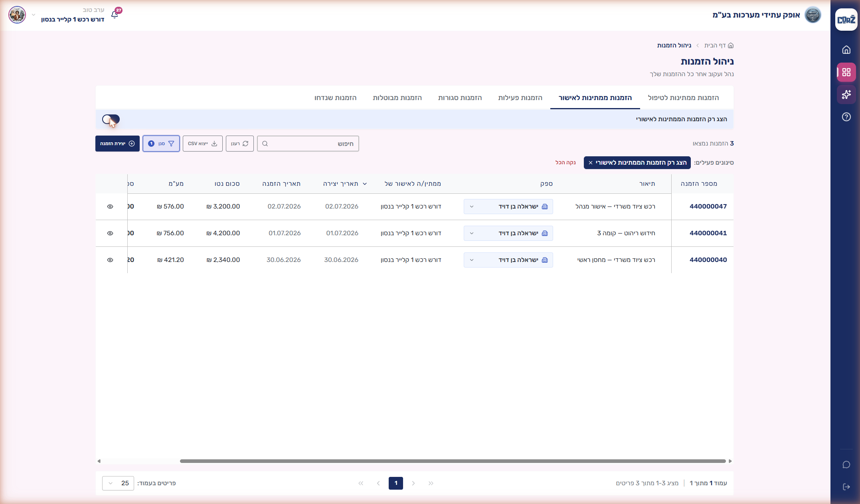Click יצירת הזמנה create order button
Viewport: 860px width, 504px height.
pos(117,144)
